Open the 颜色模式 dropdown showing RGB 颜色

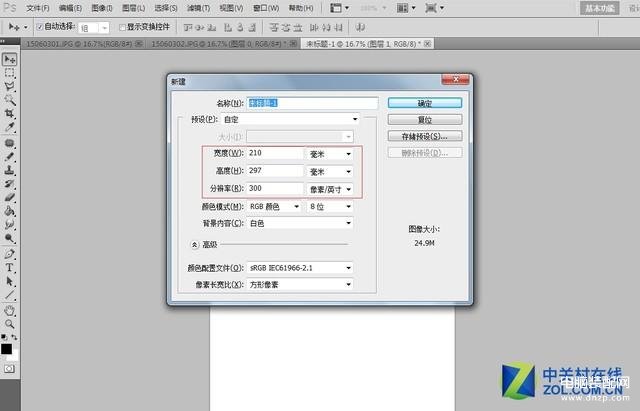point(274,207)
